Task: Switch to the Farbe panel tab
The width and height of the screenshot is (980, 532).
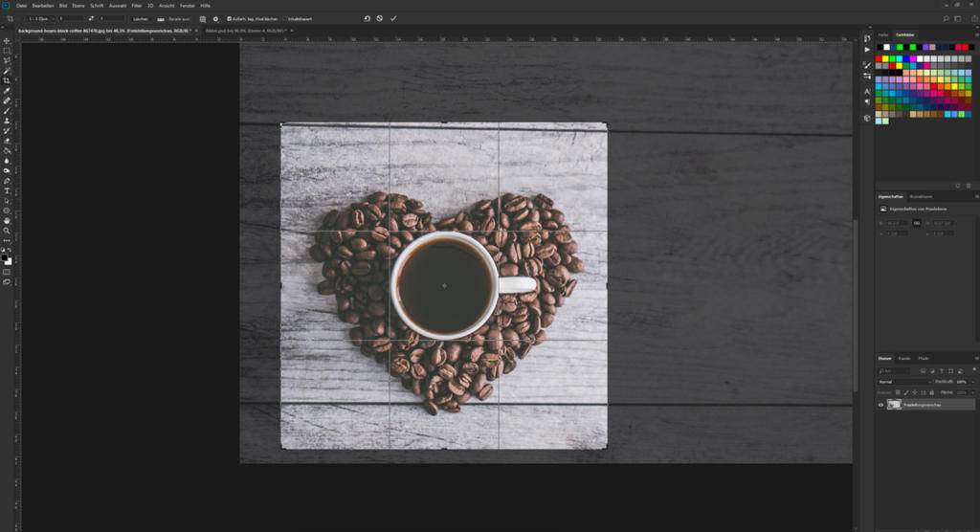Action: tap(883, 35)
